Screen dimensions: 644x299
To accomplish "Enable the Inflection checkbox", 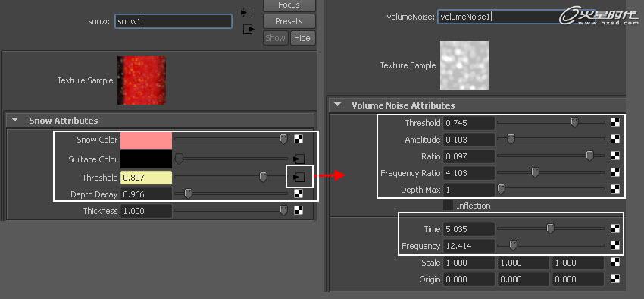I will [448, 205].
